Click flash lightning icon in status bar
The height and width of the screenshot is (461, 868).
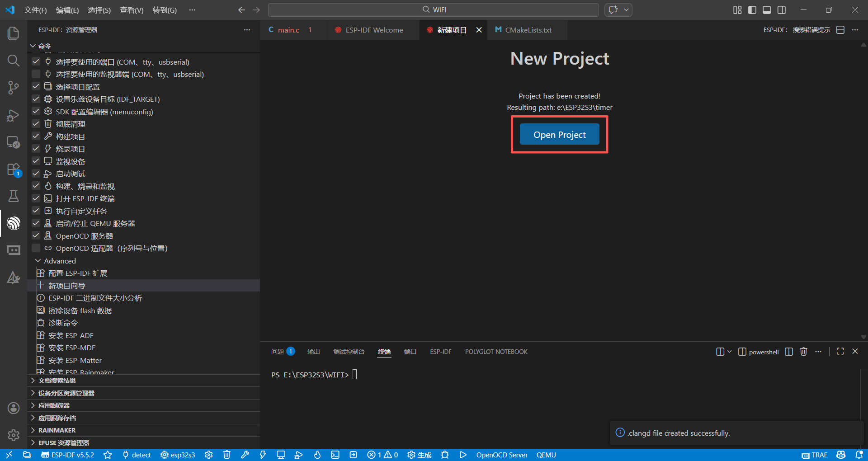pyautogui.click(x=263, y=455)
